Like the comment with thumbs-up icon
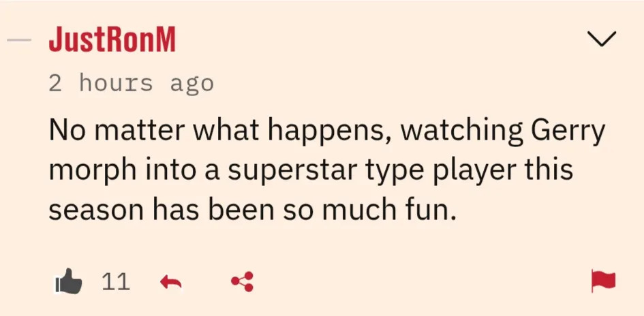 pos(68,281)
